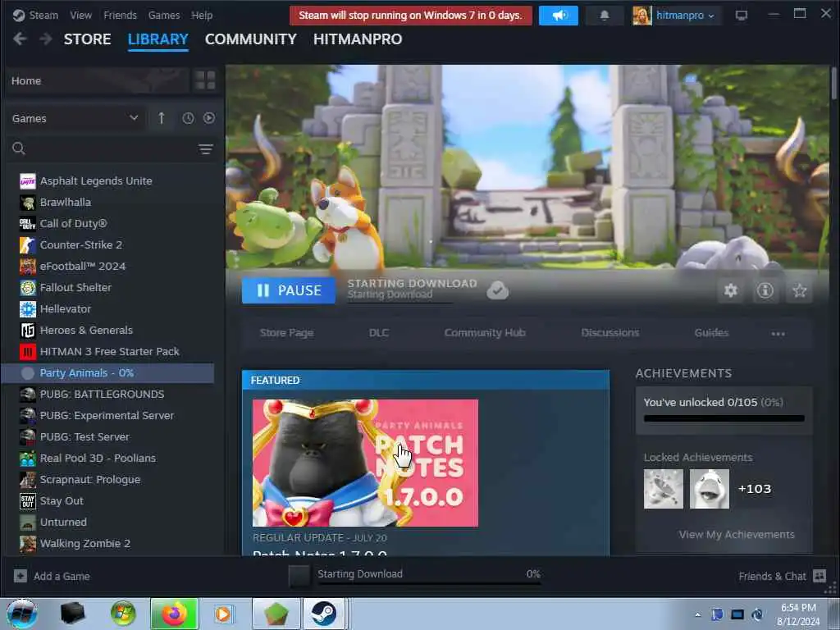Click the Home library button
Image resolution: width=840 pixels, height=630 pixels.
[x=98, y=81]
